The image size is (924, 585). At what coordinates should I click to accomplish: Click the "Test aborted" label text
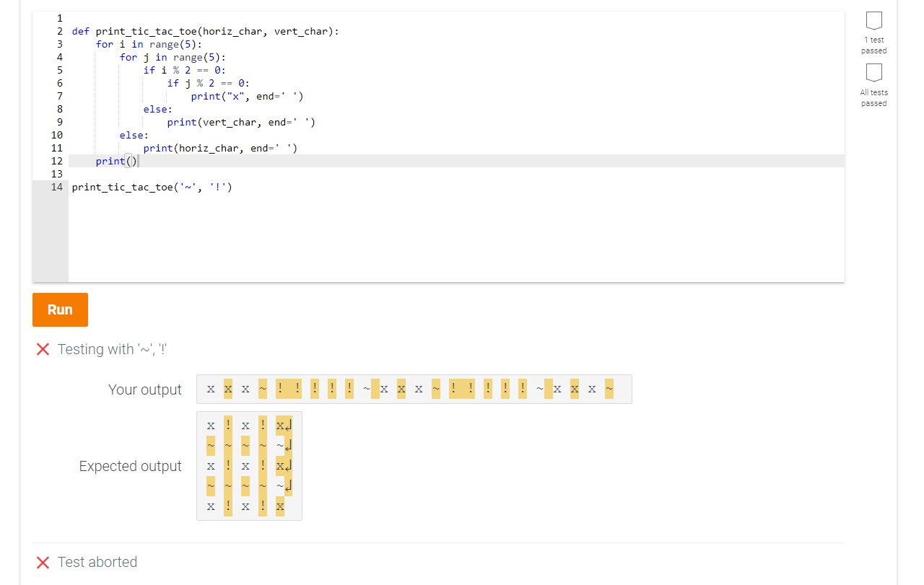pyautogui.click(x=97, y=562)
